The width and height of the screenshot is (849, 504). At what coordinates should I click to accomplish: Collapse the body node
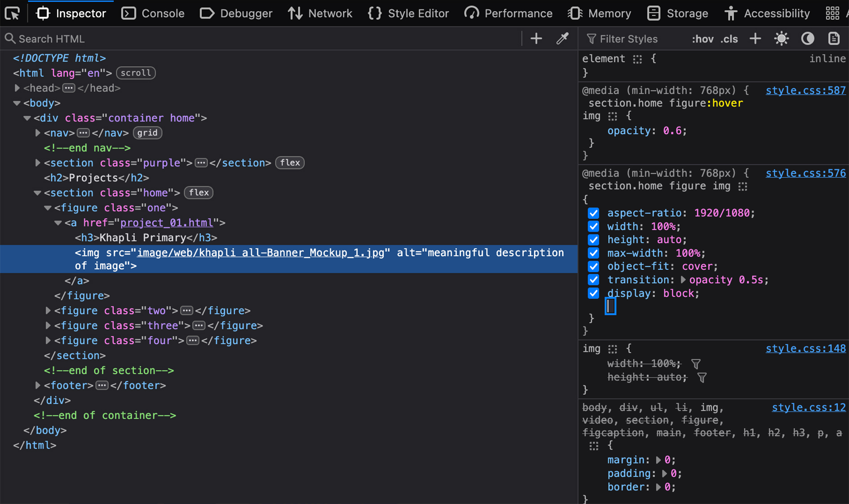(17, 103)
